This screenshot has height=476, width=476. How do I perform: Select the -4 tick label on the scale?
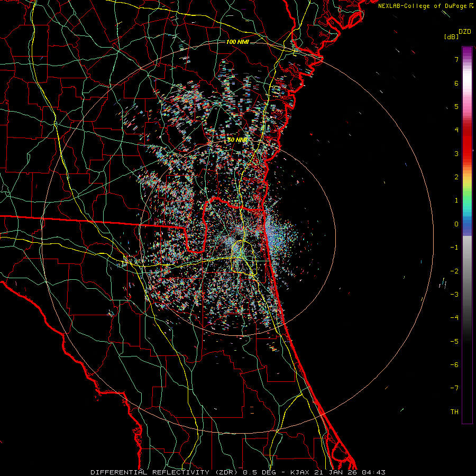pyautogui.click(x=454, y=318)
